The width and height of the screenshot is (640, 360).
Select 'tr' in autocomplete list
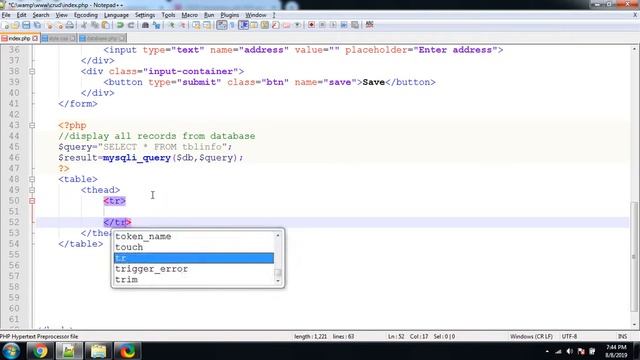[x=193, y=258]
